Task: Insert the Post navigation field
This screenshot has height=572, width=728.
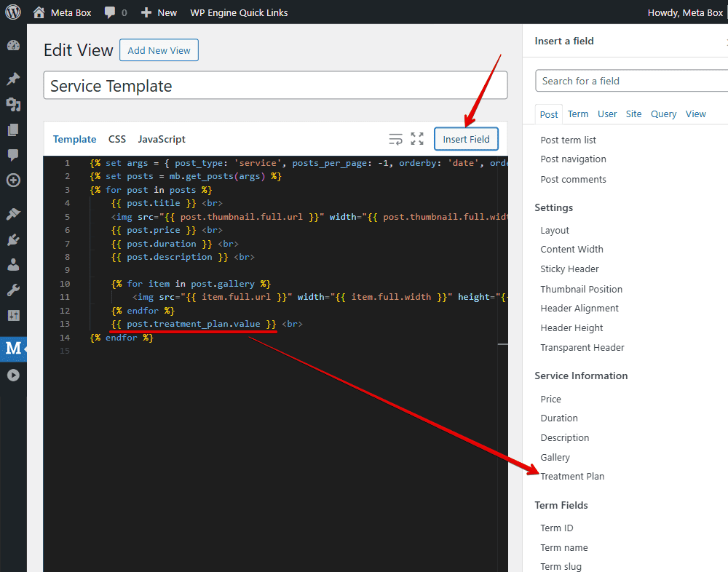Action: [574, 159]
